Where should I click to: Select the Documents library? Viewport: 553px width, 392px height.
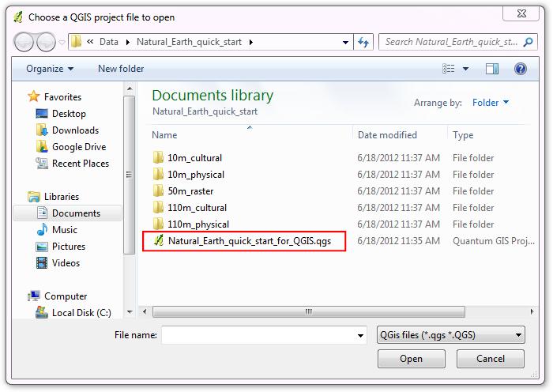tap(68, 213)
